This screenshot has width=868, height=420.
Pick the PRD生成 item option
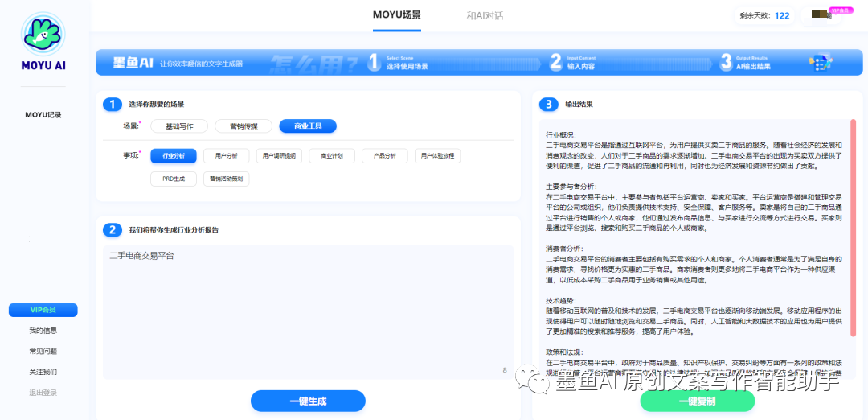point(174,179)
